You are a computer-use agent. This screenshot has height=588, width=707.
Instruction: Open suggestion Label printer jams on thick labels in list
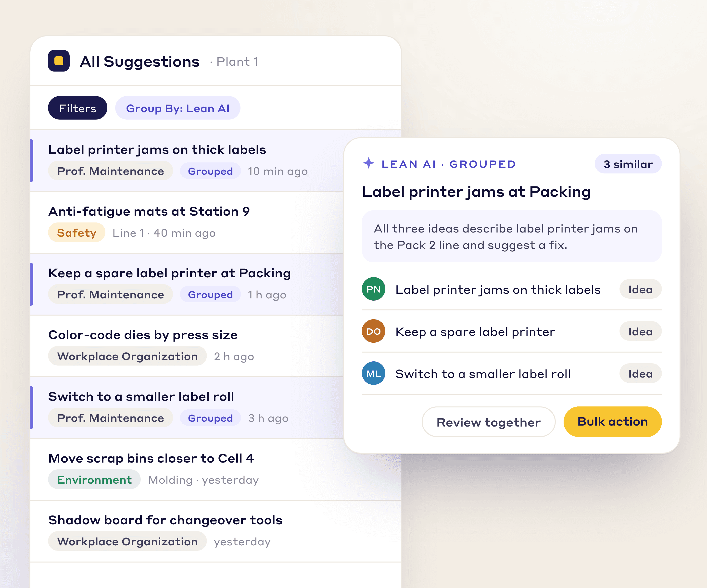point(187,161)
